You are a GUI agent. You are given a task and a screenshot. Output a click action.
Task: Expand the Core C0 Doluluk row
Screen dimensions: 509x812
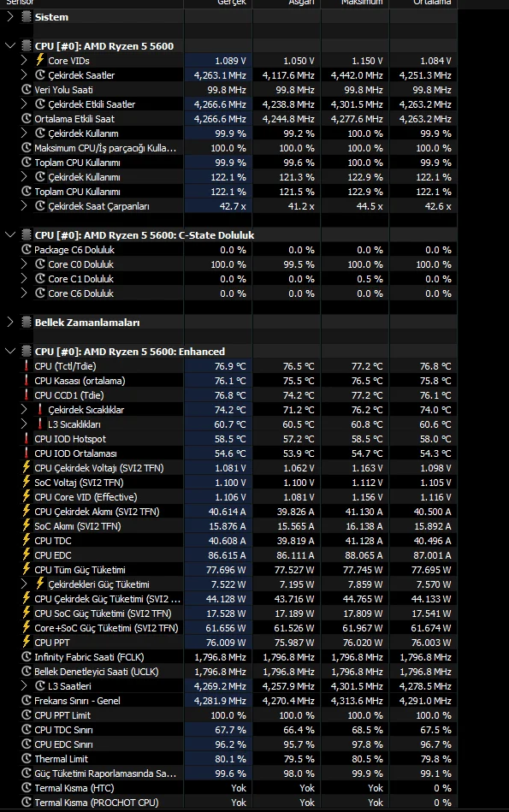24,264
